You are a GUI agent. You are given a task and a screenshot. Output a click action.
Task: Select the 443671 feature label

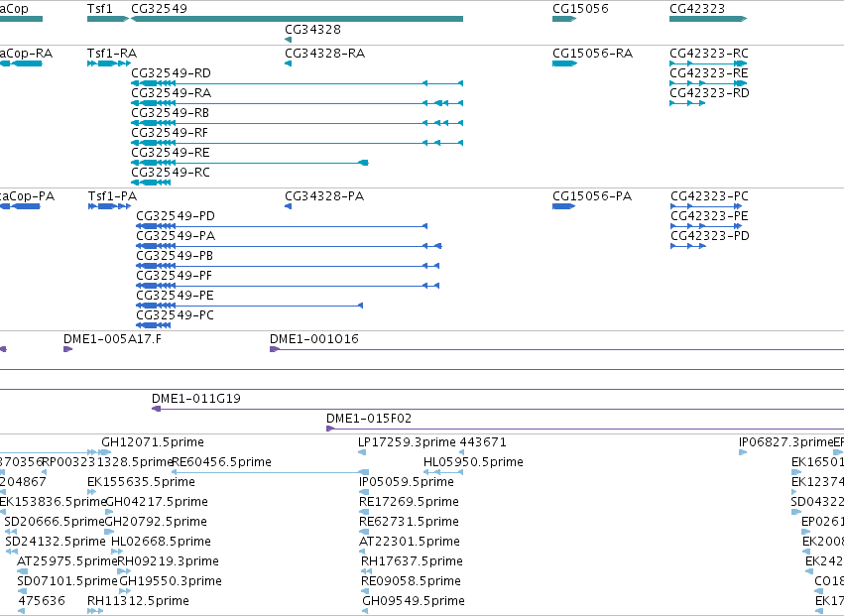tap(483, 442)
